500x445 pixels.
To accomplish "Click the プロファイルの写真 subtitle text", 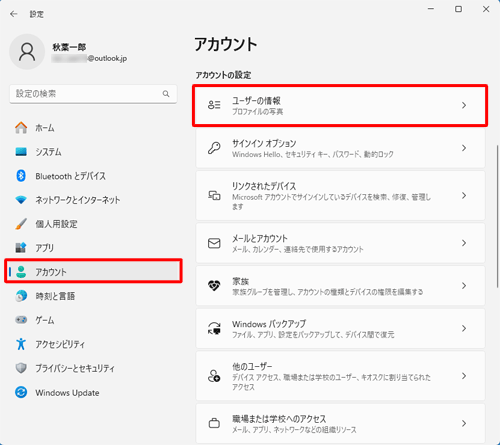I will [x=257, y=112].
